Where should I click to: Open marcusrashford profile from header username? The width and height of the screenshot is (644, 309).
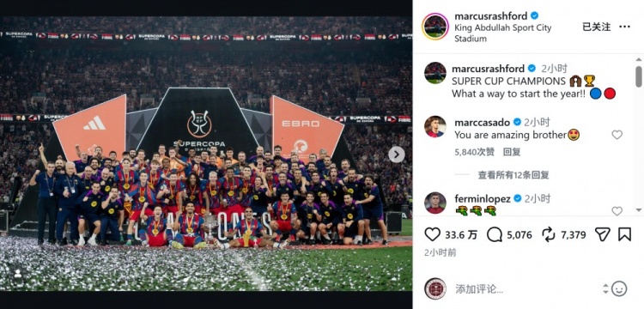coord(491,16)
